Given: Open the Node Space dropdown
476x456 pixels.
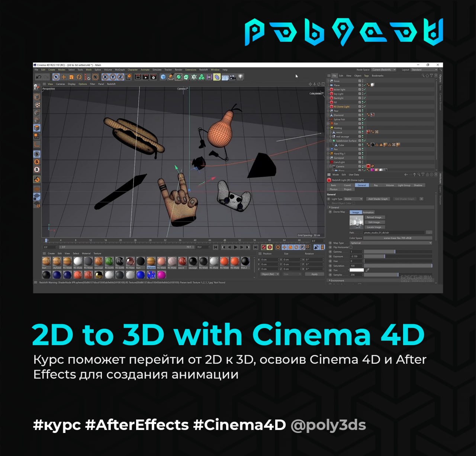Looking at the screenshot, I should [384, 70].
